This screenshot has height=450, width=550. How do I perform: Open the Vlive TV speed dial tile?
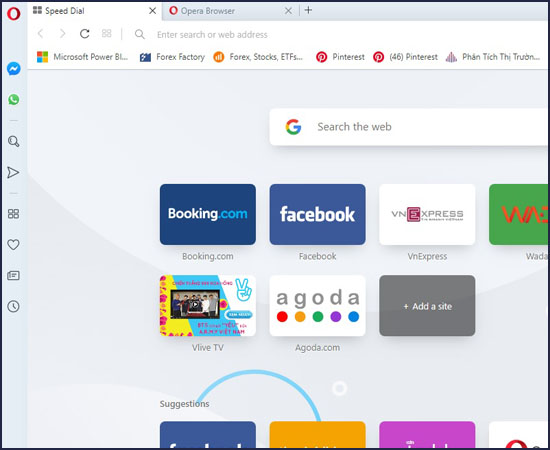pos(208,305)
